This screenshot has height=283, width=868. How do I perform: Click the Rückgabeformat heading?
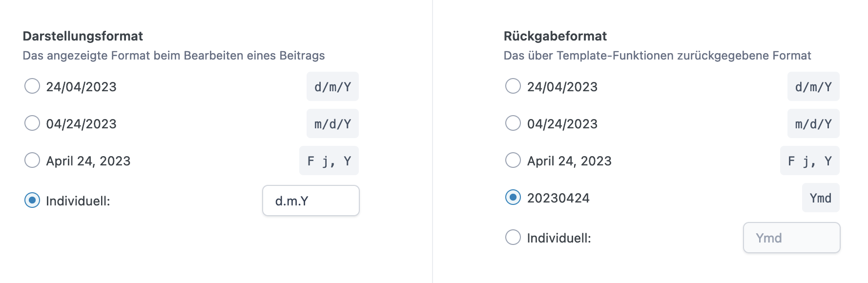555,36
